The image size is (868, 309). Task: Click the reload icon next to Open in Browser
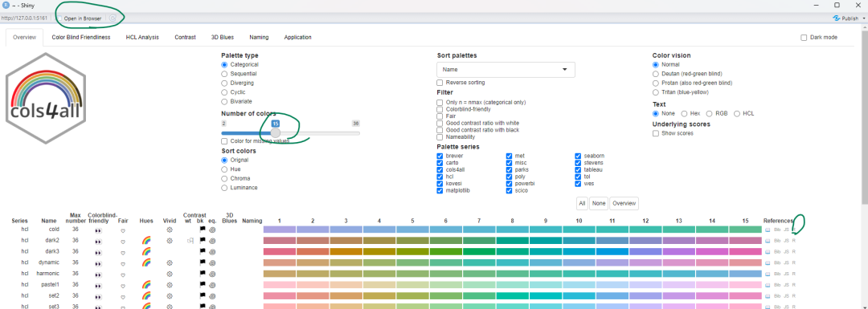coord(113,18)
